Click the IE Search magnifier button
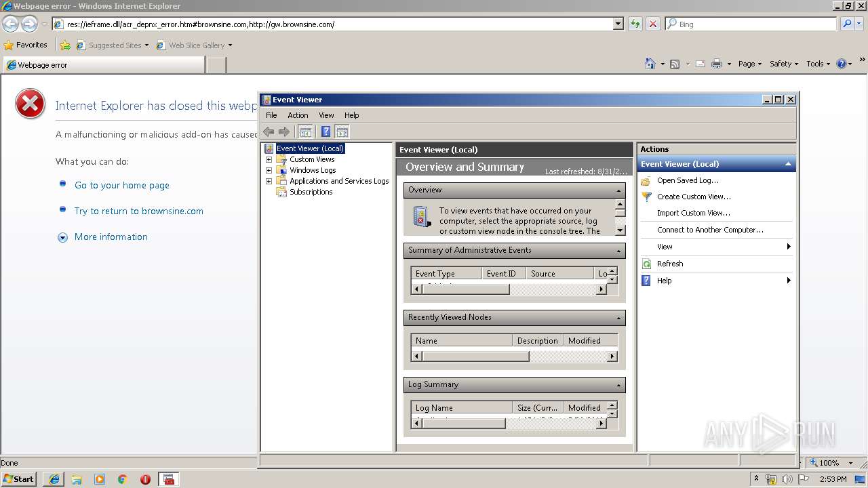 847,24
